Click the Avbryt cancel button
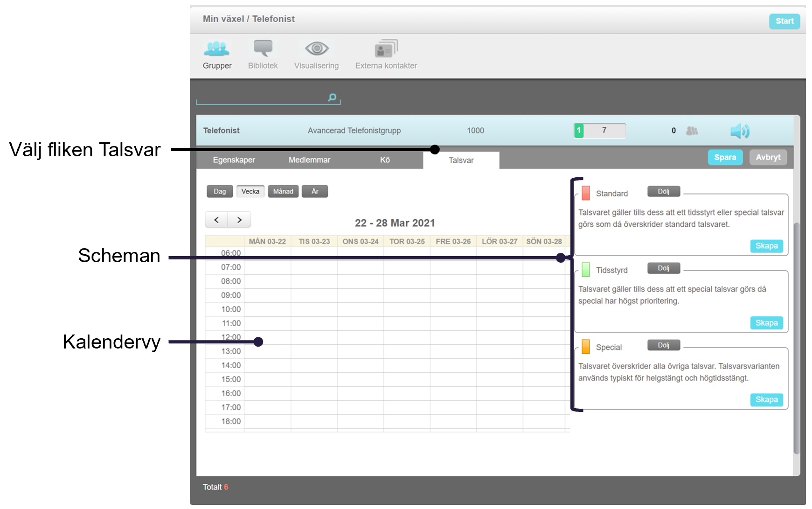This screenshot has width=812, height=509. [x=768, y=157]
